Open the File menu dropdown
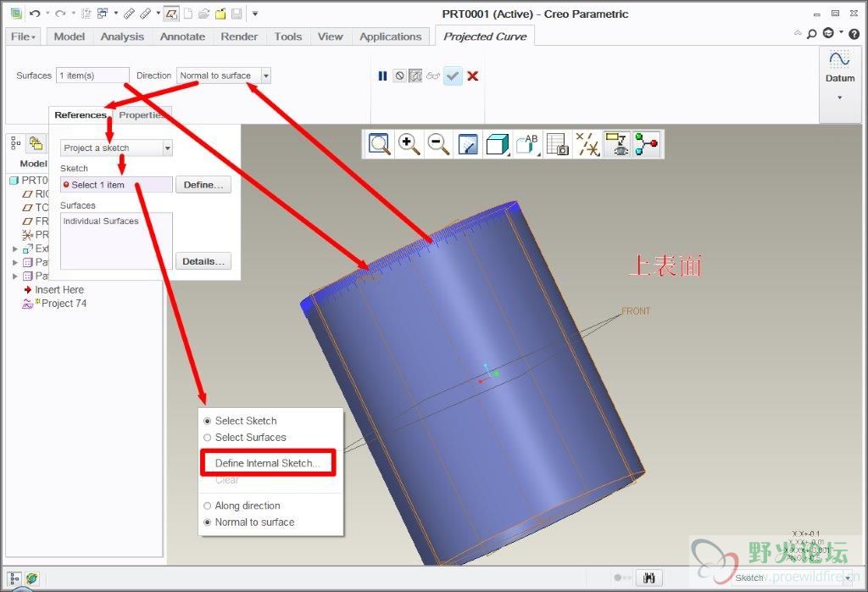Viewport: 868px width, 592px height. [23, 36]
